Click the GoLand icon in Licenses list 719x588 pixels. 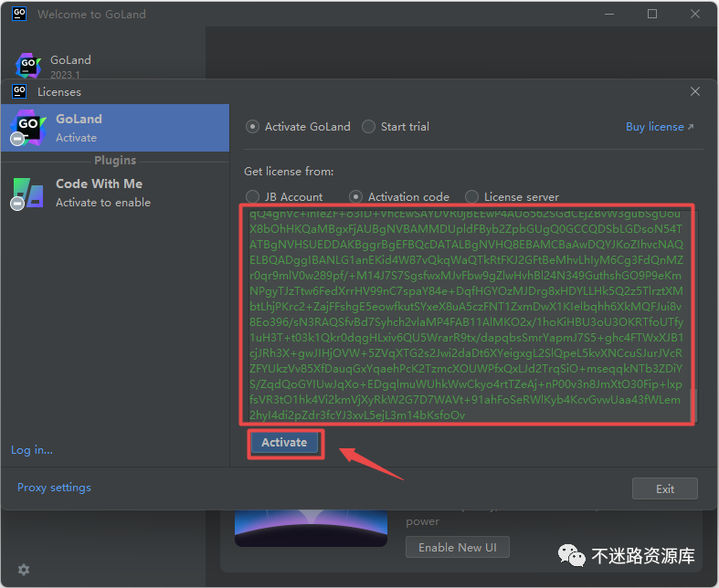28,128
